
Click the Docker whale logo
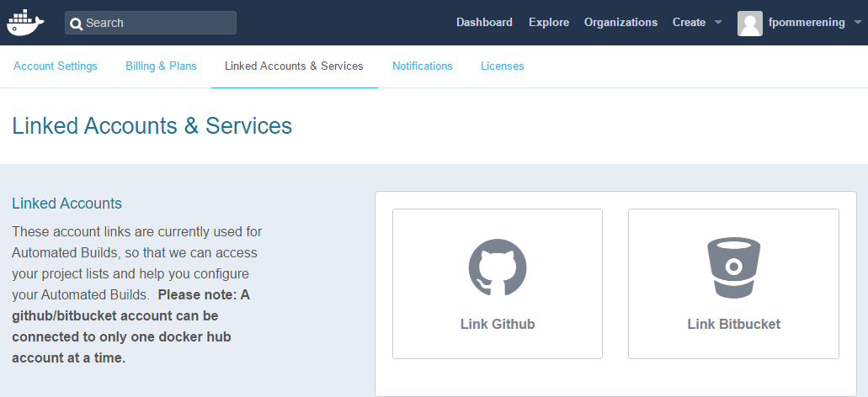pyautogui.click(x=25, y=22)
